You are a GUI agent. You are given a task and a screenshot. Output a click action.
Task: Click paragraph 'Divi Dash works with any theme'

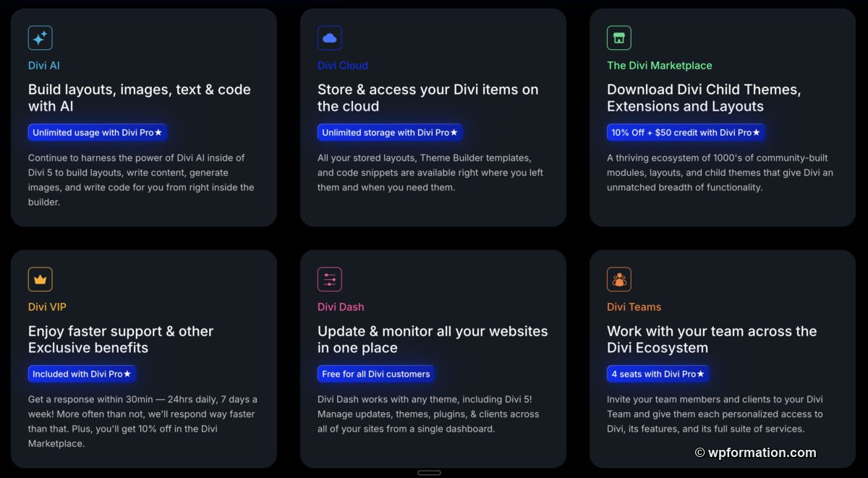[428, 414]
